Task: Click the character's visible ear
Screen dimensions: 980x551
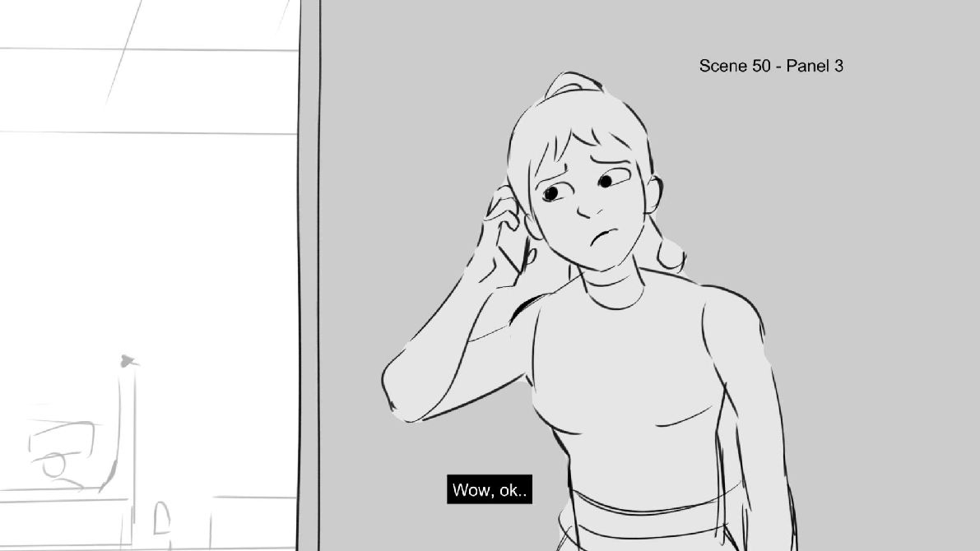Action: 653,193
